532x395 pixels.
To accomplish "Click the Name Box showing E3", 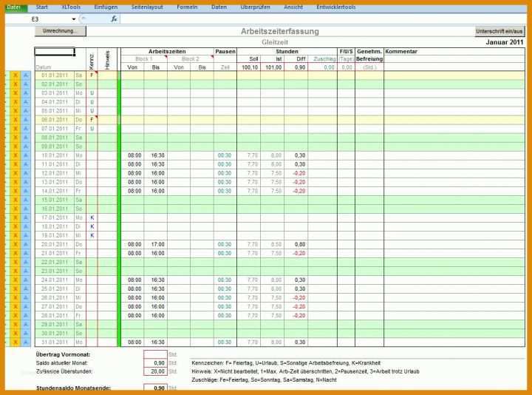I will point(40,19).
